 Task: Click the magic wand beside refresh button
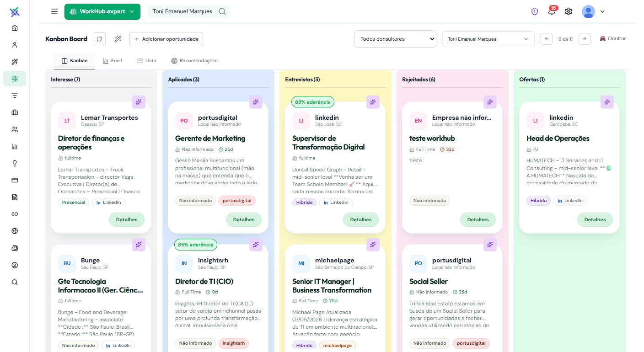click(118, 39)
